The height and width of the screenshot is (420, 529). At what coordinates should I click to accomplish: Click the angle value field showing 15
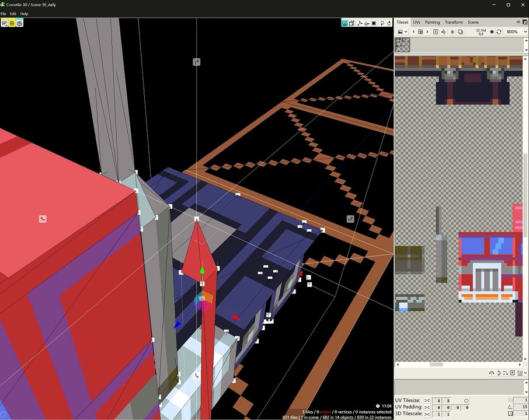521,407
